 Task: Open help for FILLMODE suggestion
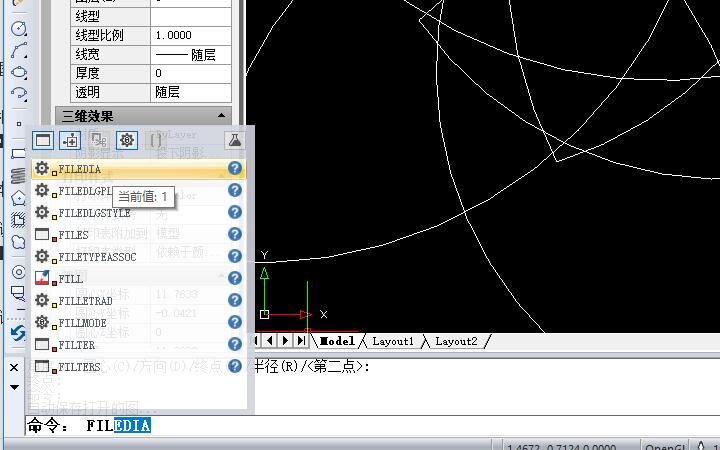(x=235, y=323)
